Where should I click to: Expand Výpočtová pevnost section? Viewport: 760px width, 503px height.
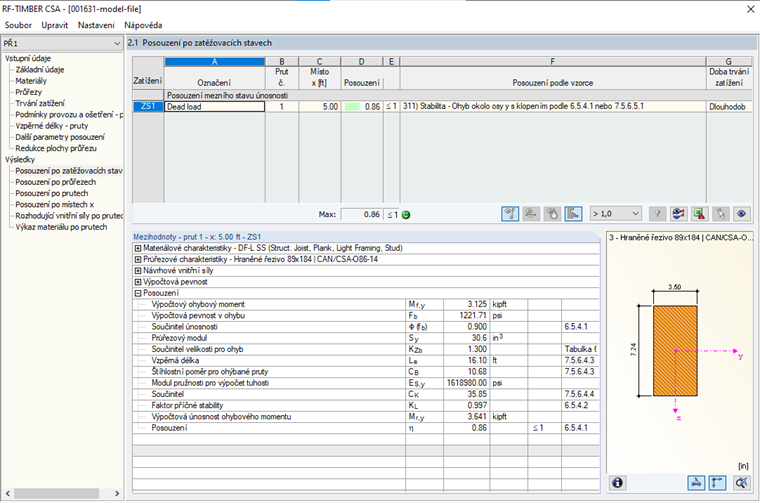coord(138,282)
